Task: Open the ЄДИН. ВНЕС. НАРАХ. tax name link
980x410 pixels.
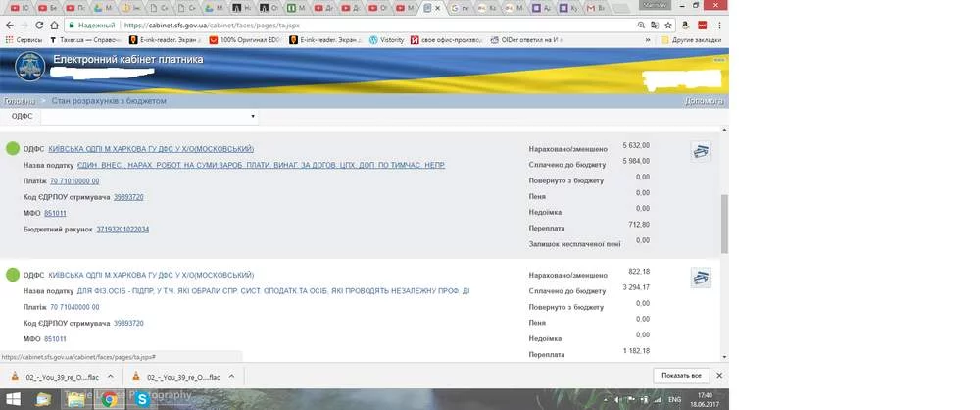Action: coord(262,165)
